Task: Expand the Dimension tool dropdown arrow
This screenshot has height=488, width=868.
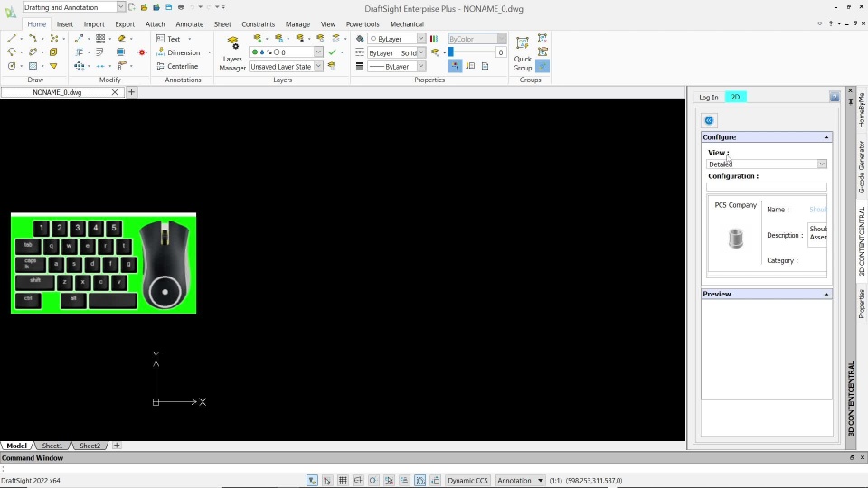Action: (209, 52)
